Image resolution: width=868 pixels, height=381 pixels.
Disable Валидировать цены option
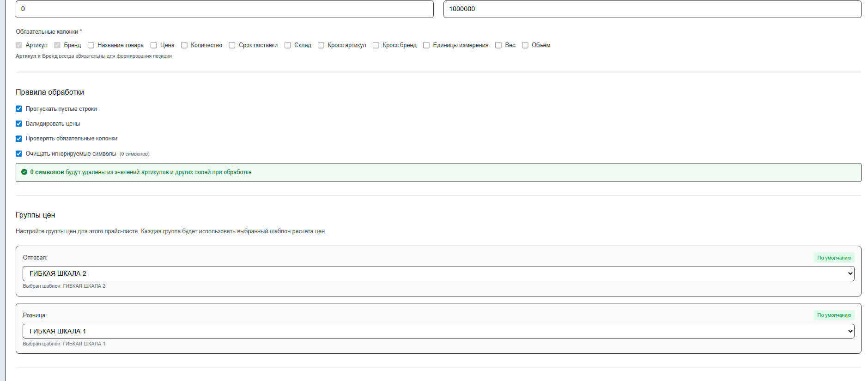tap(19, 124)
